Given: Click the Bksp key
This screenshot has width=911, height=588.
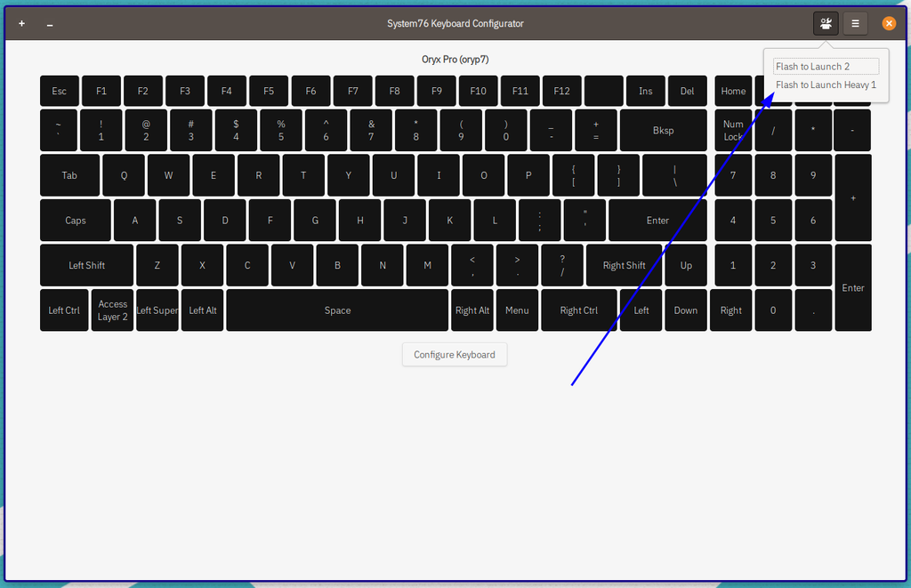Looking at the screenshot, I should 663,130.
